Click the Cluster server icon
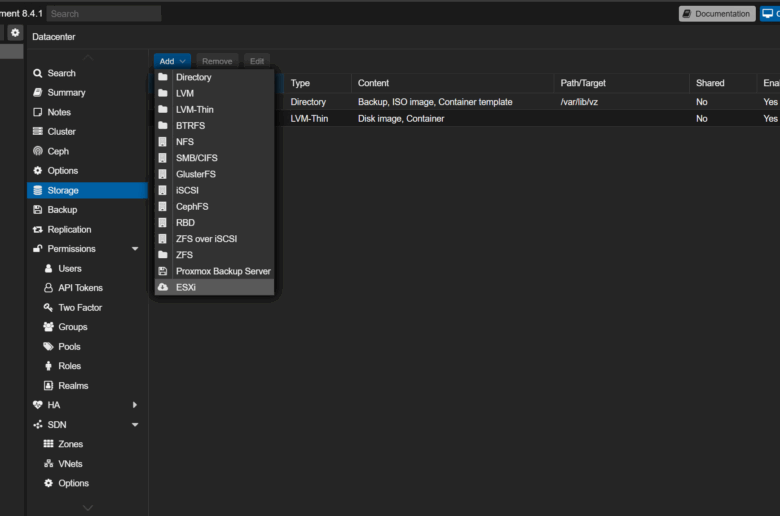This screenshot has width=780, height=516. coord(37,131)
